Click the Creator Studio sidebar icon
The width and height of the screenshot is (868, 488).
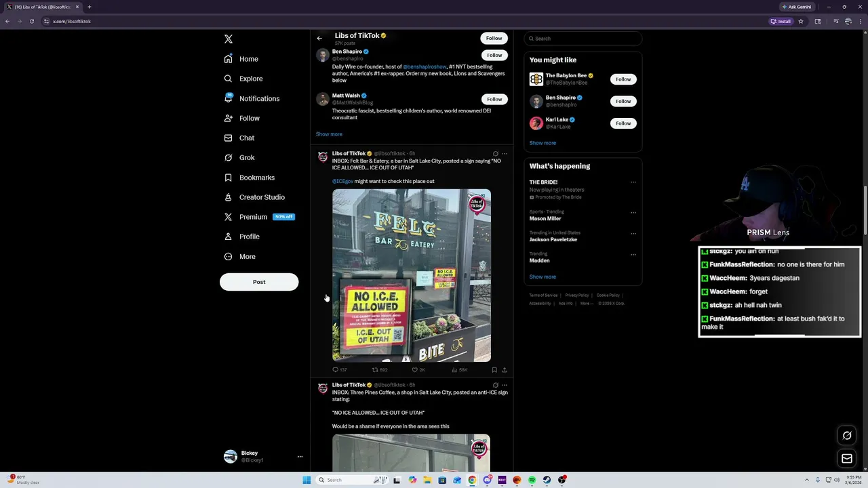pos(229,197)
